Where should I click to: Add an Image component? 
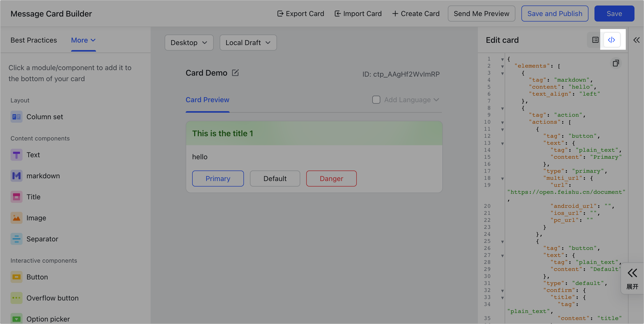pyautogui.click(x=28, y=218)
